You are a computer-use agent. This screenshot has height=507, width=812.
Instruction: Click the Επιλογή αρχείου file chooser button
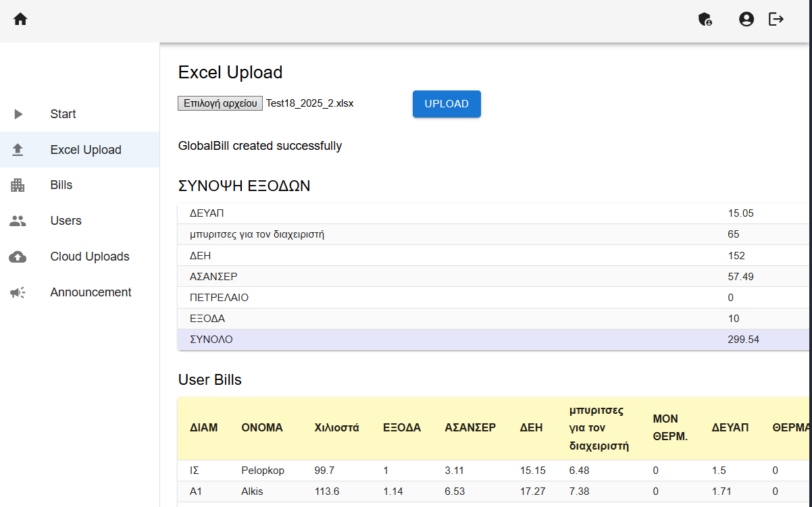point(220,103)
